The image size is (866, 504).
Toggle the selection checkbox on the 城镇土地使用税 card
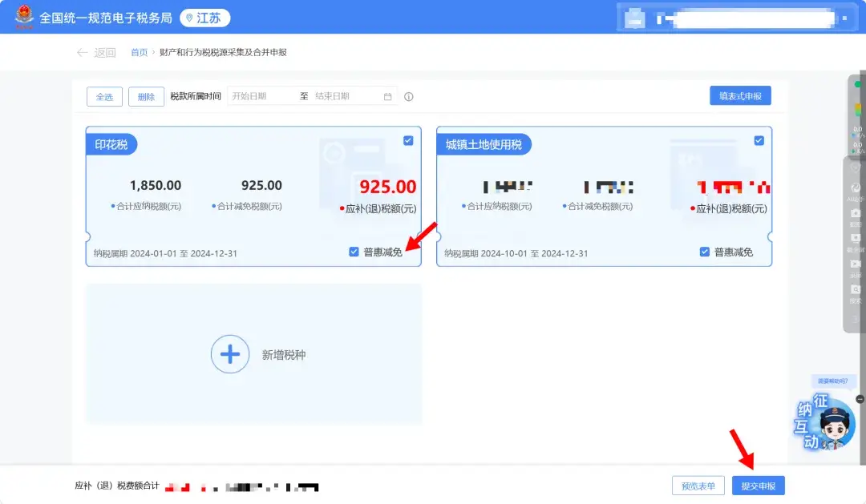758,139
